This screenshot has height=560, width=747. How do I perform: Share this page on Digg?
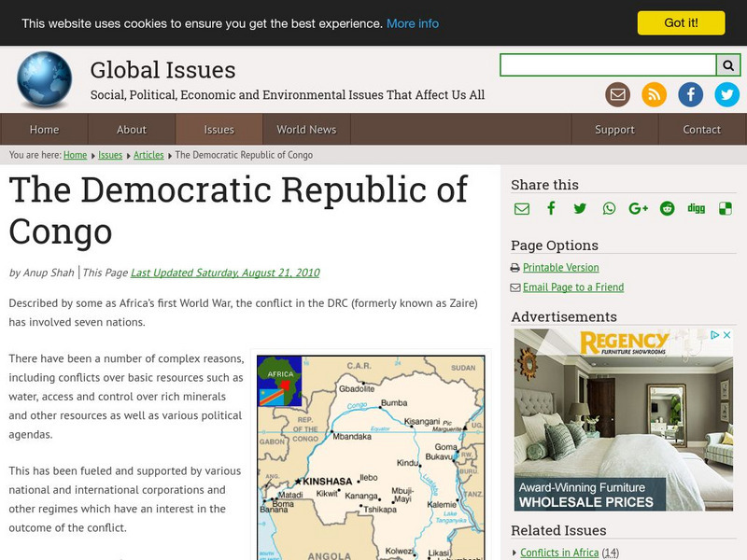(696, 209)
